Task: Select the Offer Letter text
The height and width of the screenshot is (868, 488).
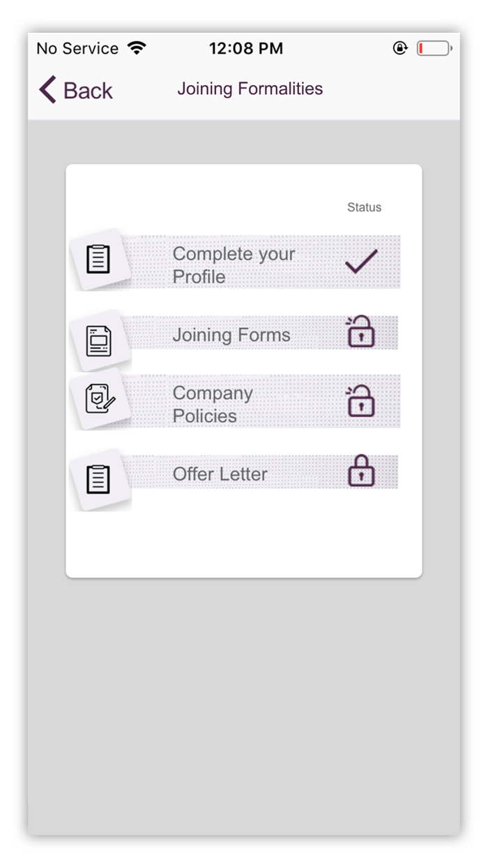Action: click(x=220, y=474)
